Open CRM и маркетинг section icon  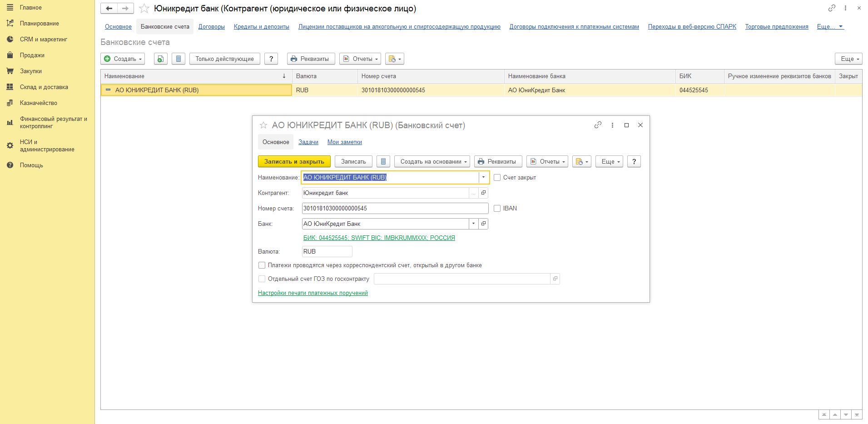pyautogui.click(x=10, y=40)
